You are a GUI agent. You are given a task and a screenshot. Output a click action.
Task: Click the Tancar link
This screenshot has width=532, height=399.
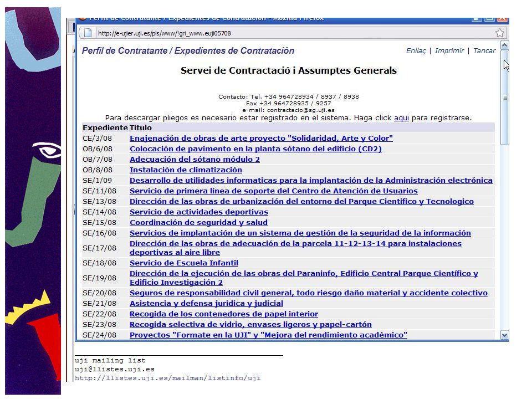(484, 51)
